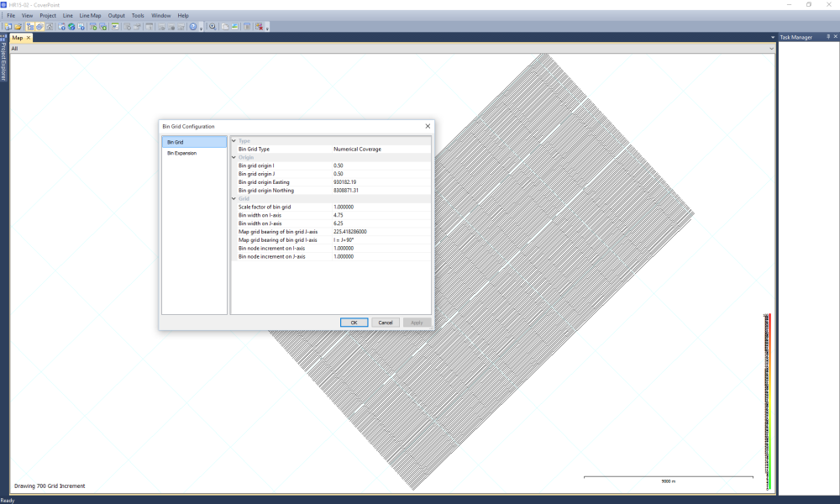Close the Bin Grid Configuration dialog

[428, 126]
